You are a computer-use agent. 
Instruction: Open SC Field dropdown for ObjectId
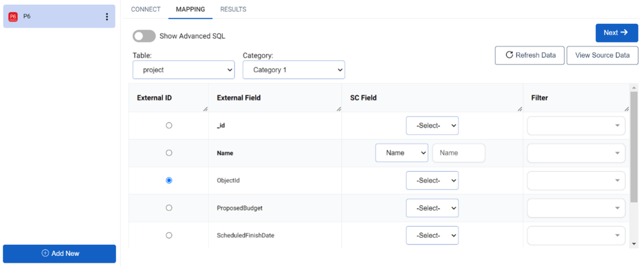tap(432, 180)
